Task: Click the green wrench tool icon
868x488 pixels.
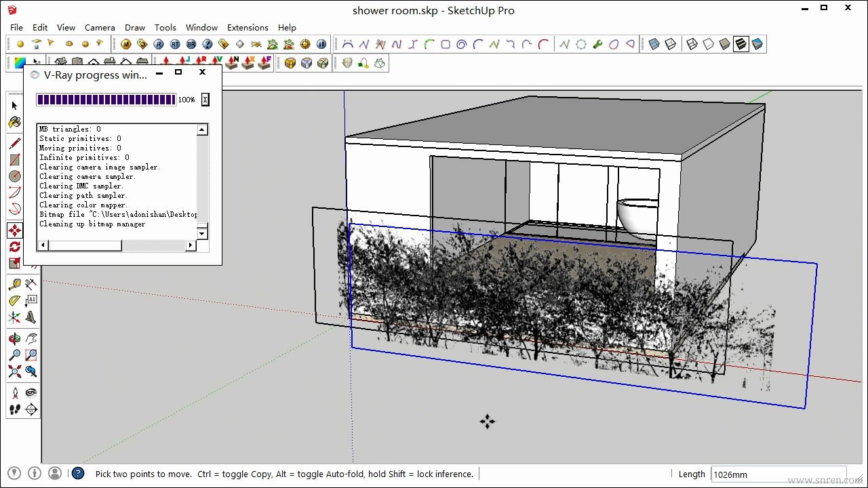Action: point(597,44)
